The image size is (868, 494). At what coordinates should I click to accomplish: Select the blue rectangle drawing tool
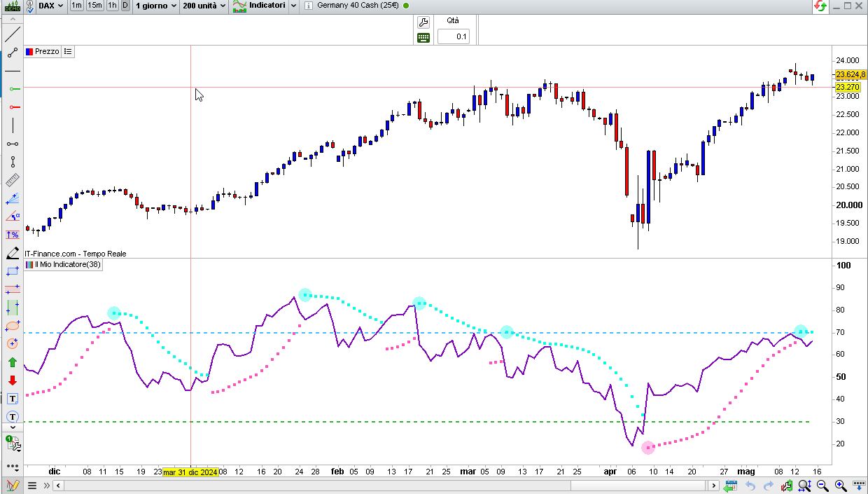pos(13,271)
